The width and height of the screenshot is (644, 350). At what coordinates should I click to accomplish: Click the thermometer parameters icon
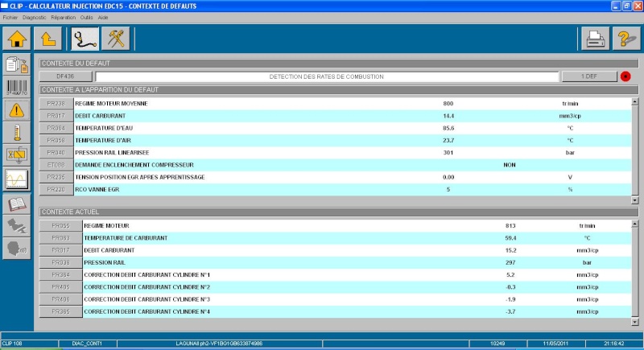pyautogui.click(x=17, y=133)
